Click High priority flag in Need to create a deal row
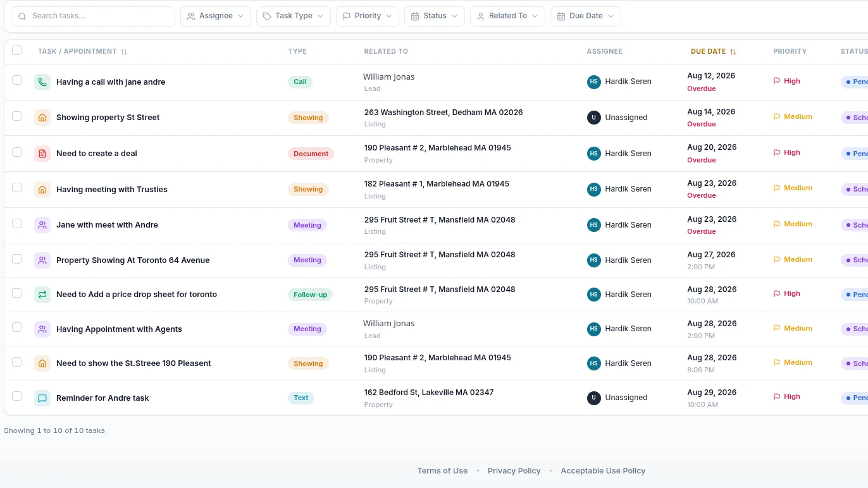The height and width of the screenshot is (488, 868). tap(777, 152)
